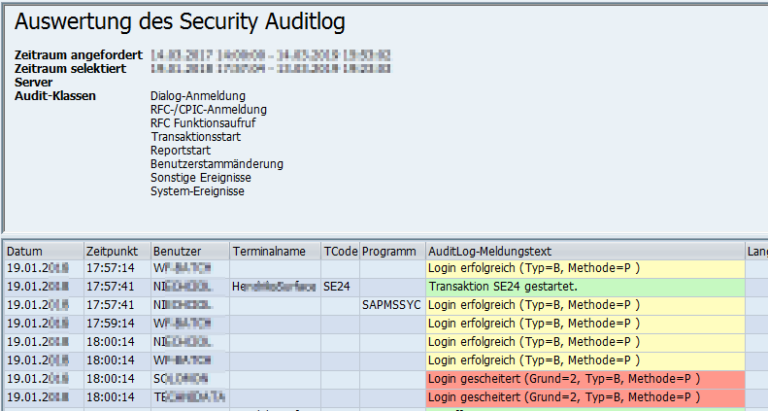
Task: Click the 'RFC-/CPIC-Anmeldung' audit class
Action: 209,110
